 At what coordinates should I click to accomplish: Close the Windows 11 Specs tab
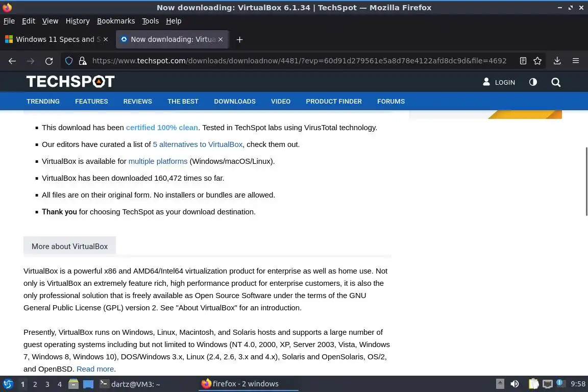point(106,39)
